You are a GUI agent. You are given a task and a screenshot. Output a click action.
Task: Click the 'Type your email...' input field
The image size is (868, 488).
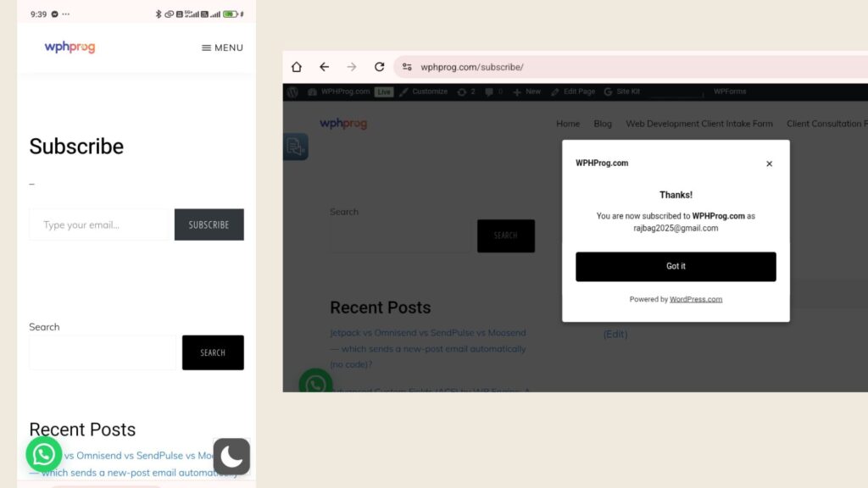pyautogui.click(x=101, y=225)
